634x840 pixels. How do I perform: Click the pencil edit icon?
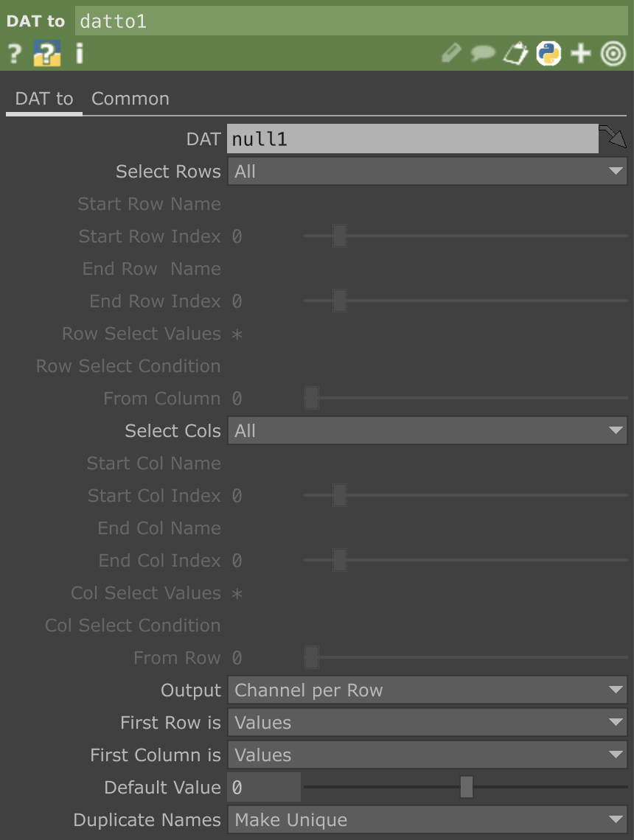[x=451, y=53]
